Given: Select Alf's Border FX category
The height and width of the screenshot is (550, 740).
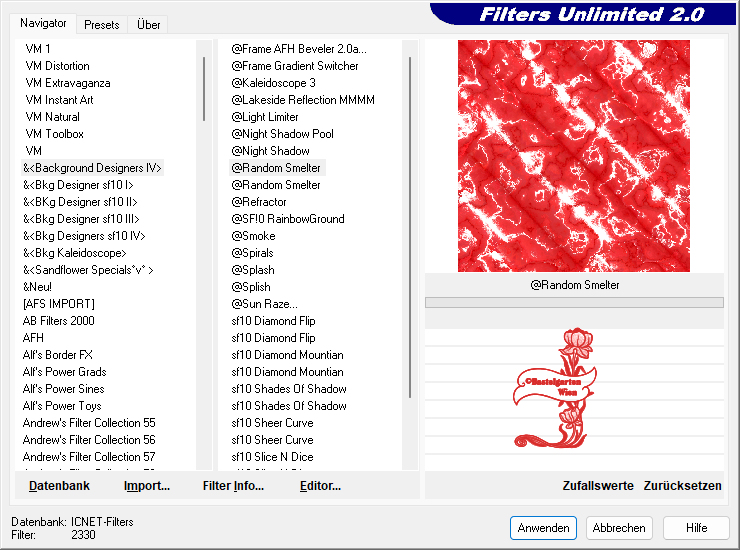Looking at the screenshot, I should (58, 355).
